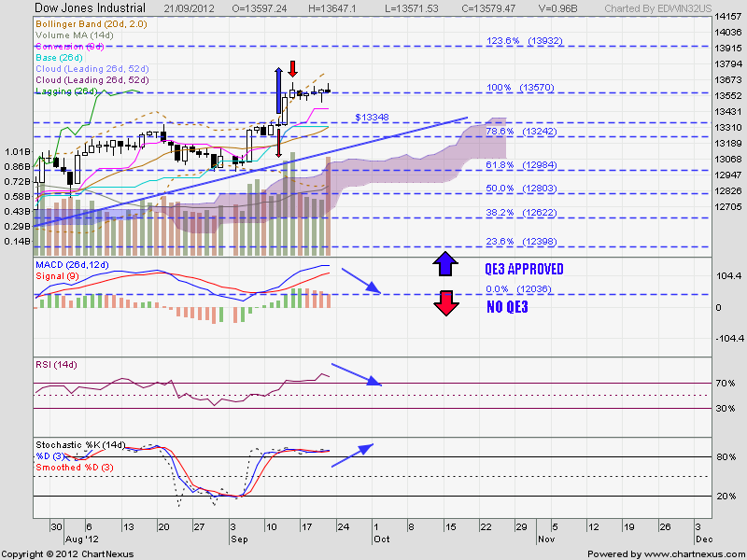Click the '0.0% (12036)' Fibonacci label
The image size is (747, 560).
[519, 289]
